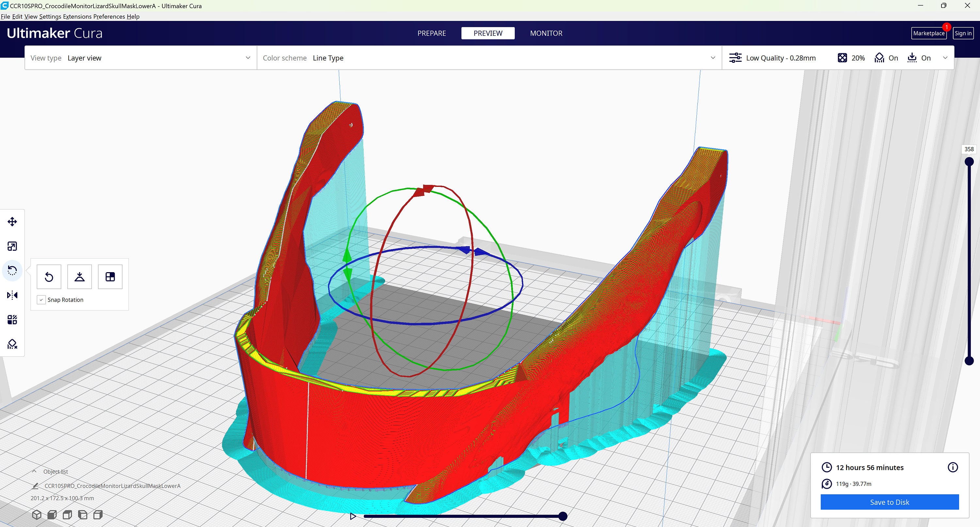This screenshot has width=980, height=527.
Task: Open the Marketplace button
Action: coord(929,33)
